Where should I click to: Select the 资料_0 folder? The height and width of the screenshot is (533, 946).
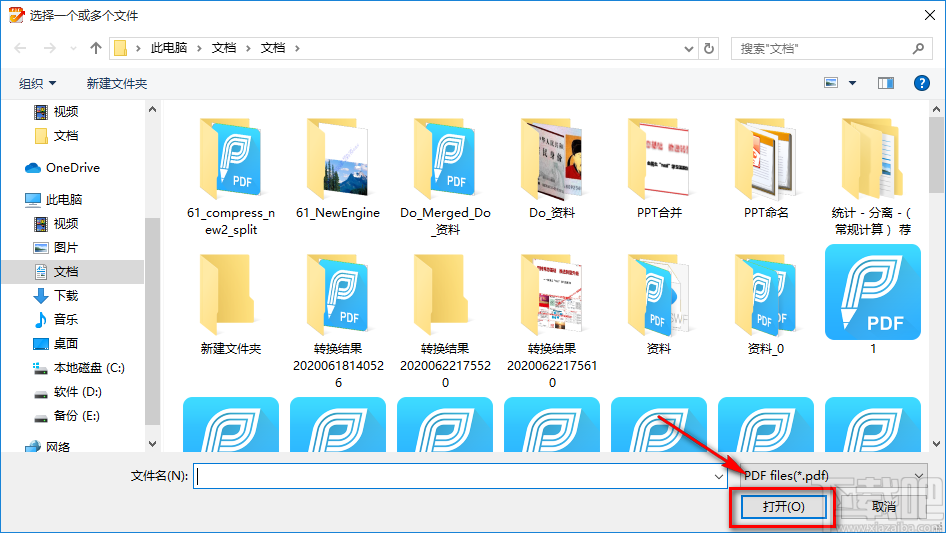coord(766,305)
